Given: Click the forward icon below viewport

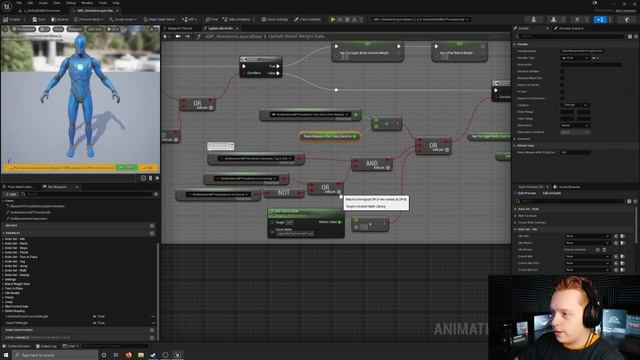Looking at the screenshot, I should pos(157,178).
